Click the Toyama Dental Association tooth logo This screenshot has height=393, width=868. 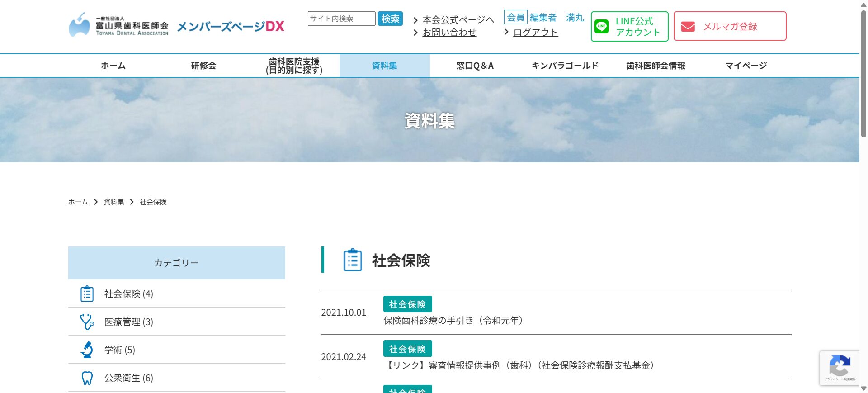point(80,25)
